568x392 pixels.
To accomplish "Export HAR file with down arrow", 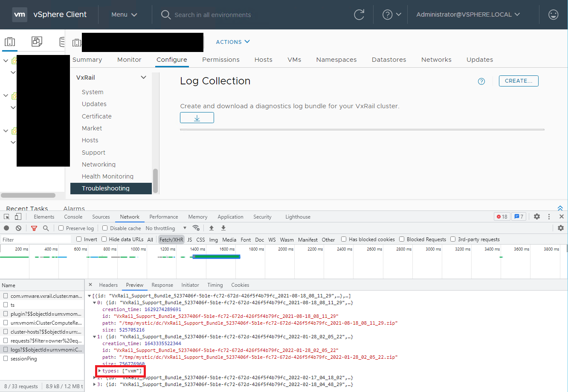I will coord(223,228).
